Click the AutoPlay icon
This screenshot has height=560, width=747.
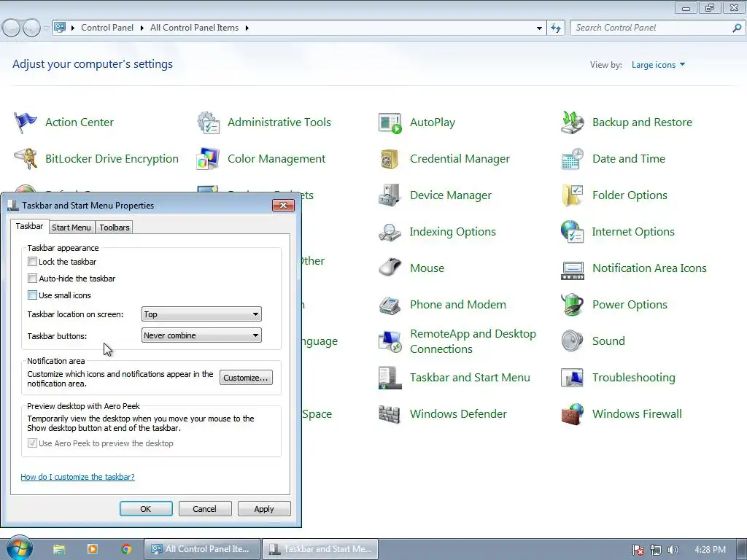390,122
